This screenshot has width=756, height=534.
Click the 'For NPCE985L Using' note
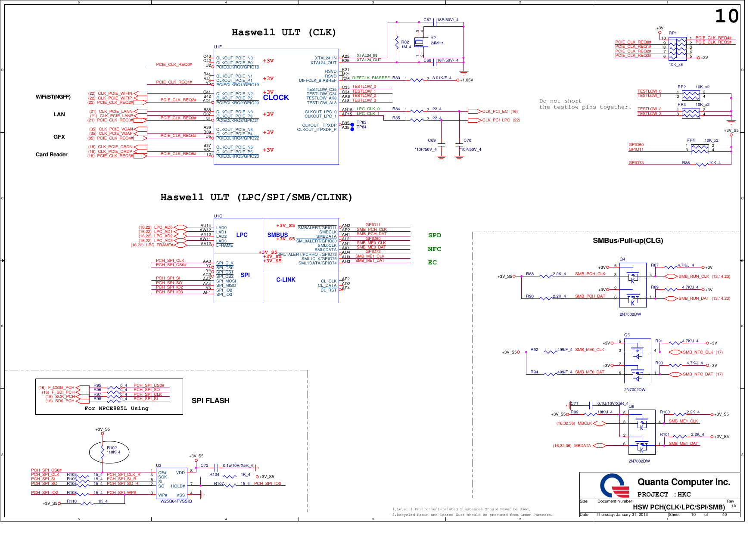(116, 408)
